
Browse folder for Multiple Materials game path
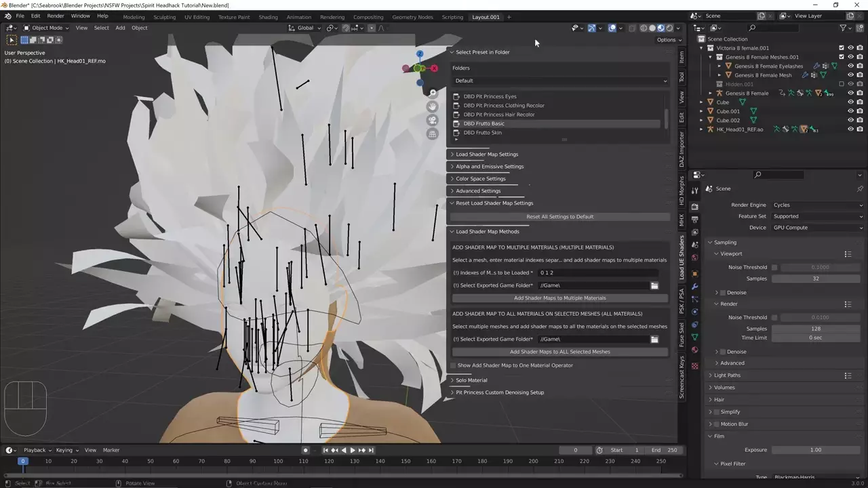tap(654, 286)
